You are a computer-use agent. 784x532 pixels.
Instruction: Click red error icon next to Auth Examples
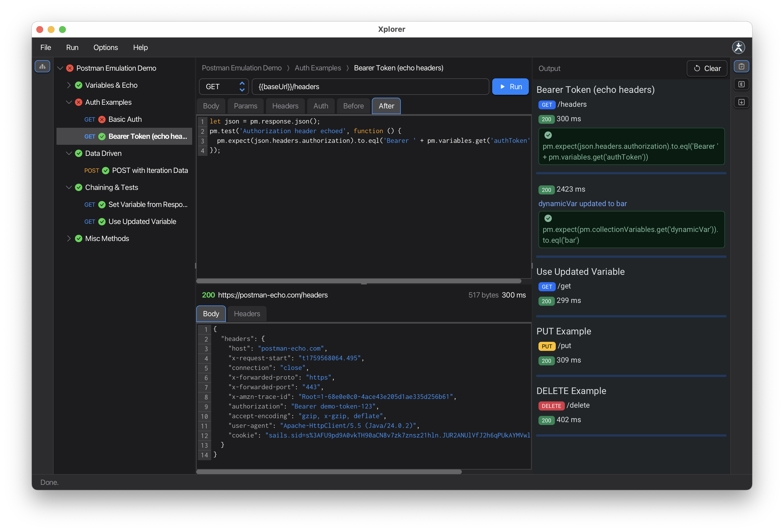(x=78, y=102)
